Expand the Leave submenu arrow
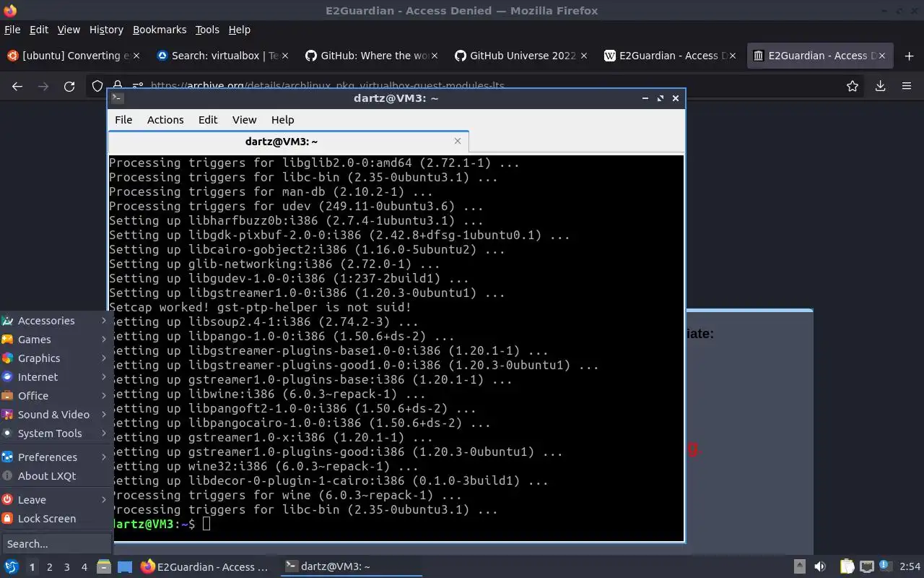The height and width of the screenshot is (578, 924). tap(104, 500)
